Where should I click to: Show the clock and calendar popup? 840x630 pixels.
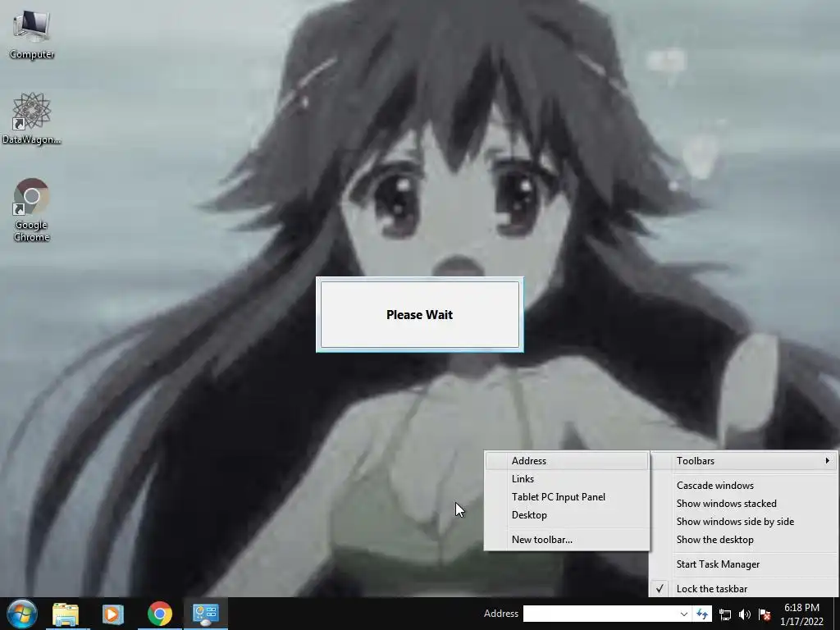point(801,614)
